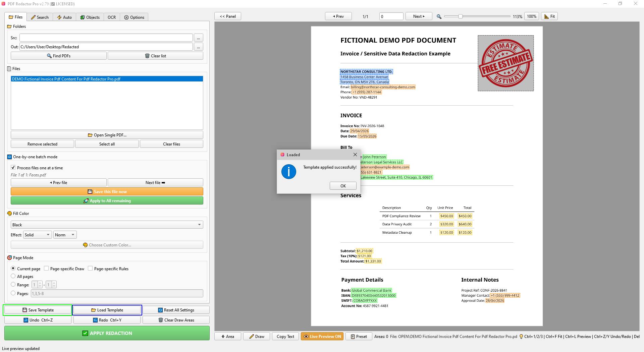Image resolution: width=644 pixels, height=352 pixels.
Task: Click the Fit button
Action: click(549, 16)
